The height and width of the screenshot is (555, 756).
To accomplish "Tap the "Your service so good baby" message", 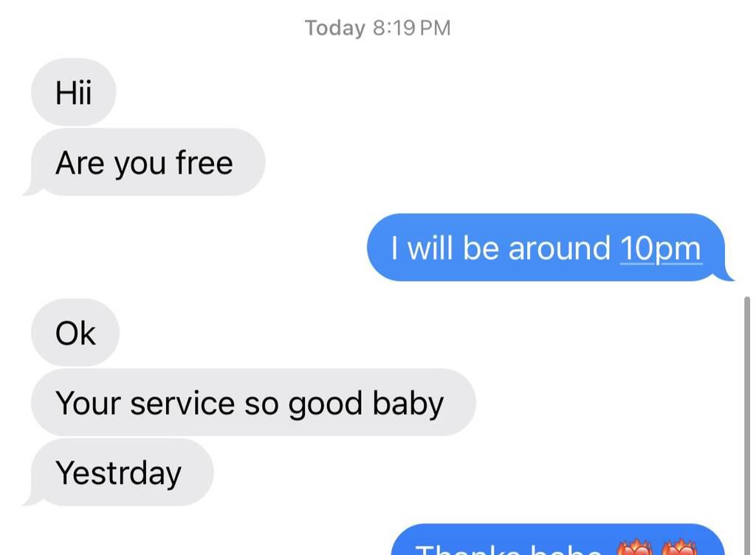I will (x=253, y=402).
